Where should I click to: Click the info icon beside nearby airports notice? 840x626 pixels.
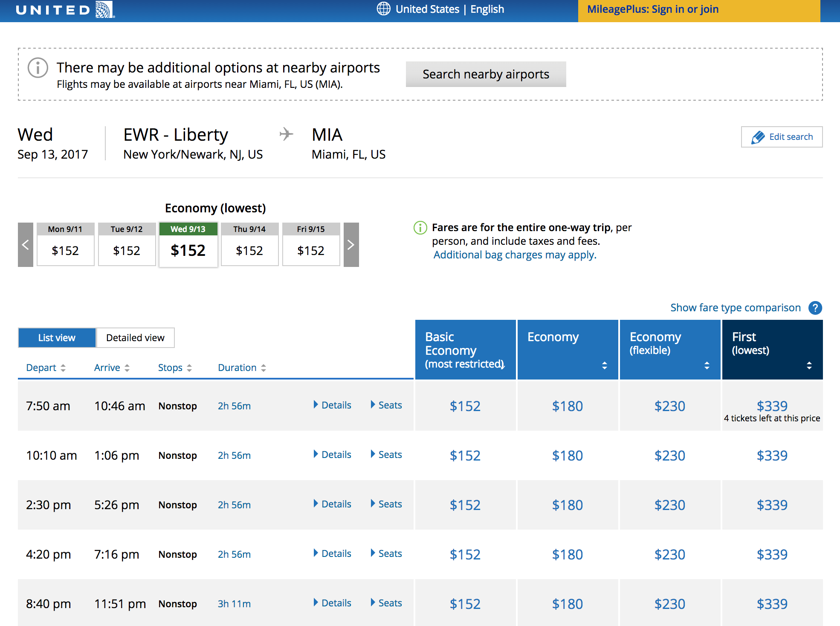pos(38,68)
